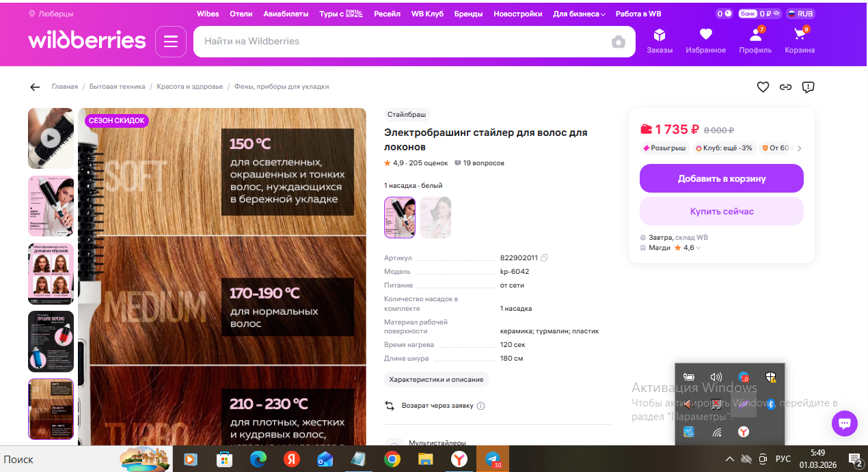Image resolution: width=868 pixels, height=472 pixels.
Task: Open RUB currency selector
Action: 800,14
